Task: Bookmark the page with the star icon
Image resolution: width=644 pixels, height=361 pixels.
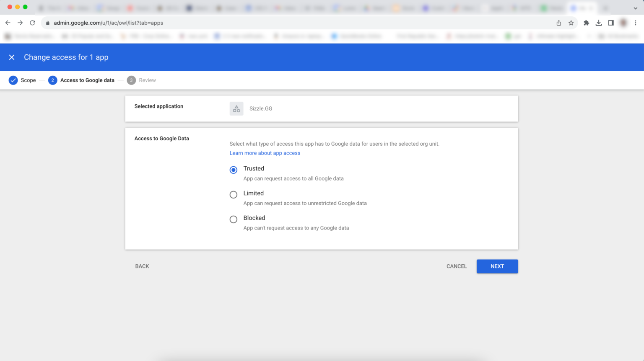Action: (571, 23)
